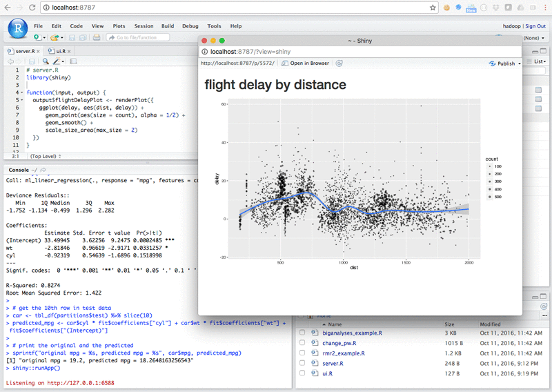Open the List view dropdown
The image size is (552, 392).
click(x=540, y=61)
